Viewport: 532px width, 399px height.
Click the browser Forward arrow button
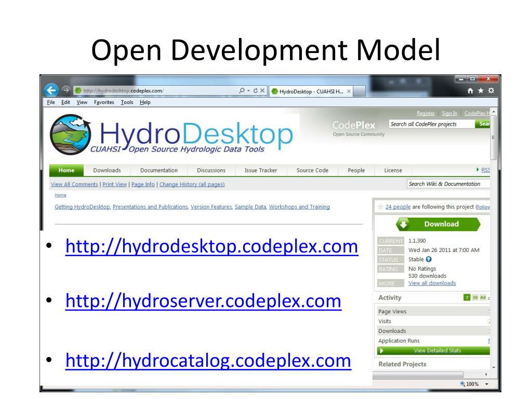click(x=66, y=90)
